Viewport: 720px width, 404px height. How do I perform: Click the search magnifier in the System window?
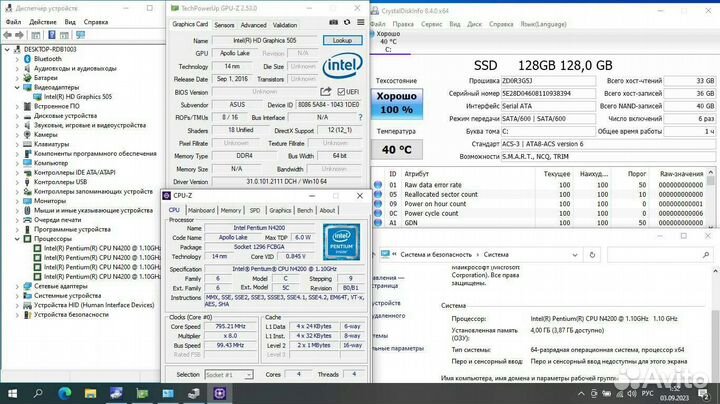706,255
